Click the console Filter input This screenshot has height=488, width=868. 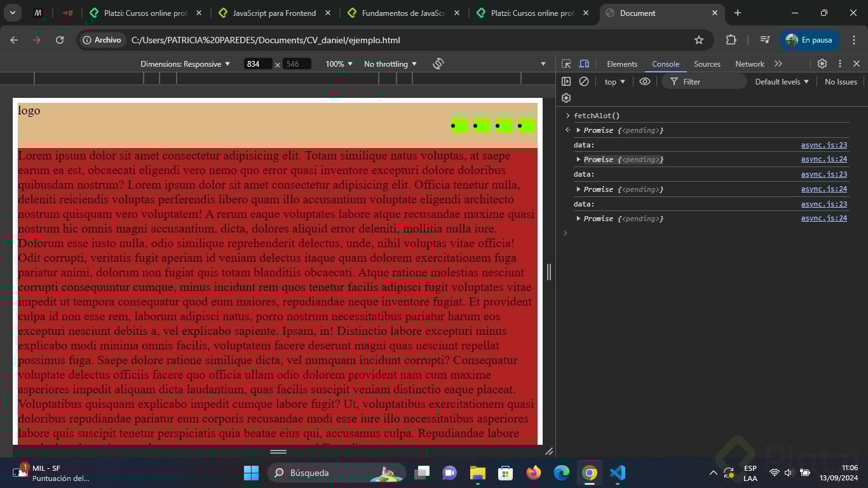coord(705,81)
